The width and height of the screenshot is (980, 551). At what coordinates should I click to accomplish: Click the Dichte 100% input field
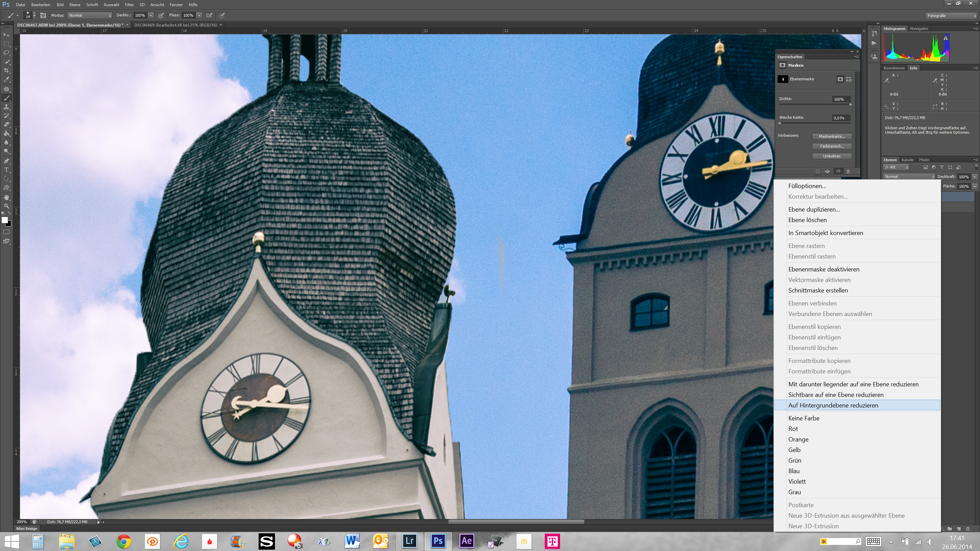pos(841,99)
